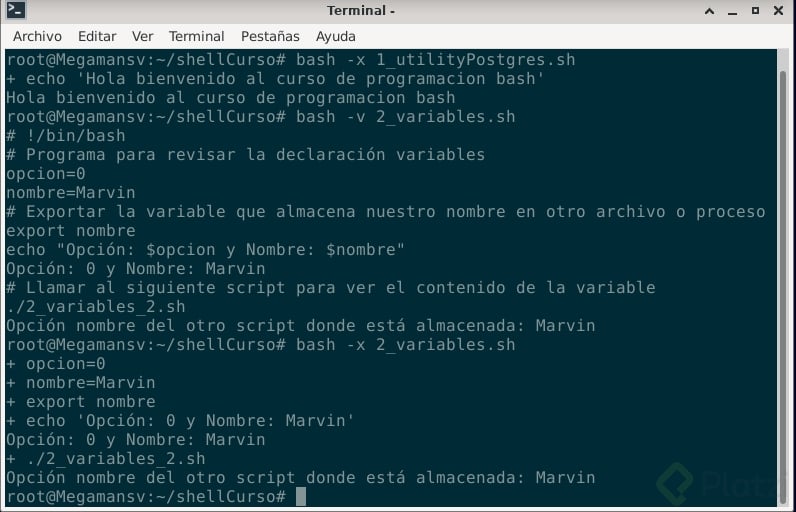Open the Pestañas menu

pos(270,37)
